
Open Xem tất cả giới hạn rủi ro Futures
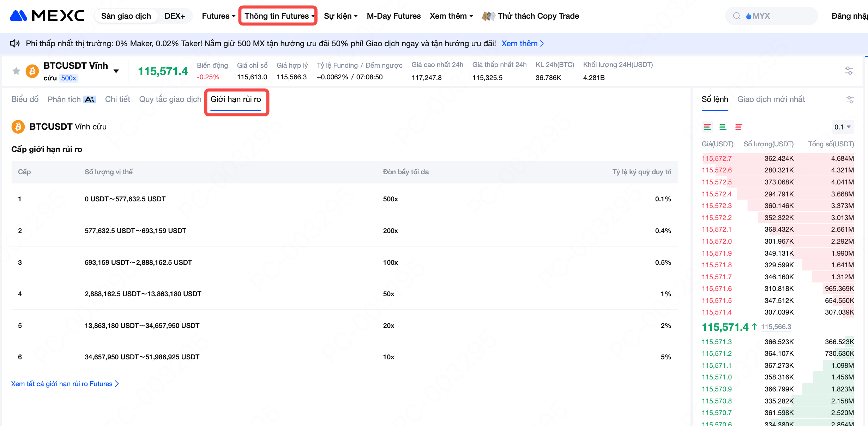[x=65, y=384]
